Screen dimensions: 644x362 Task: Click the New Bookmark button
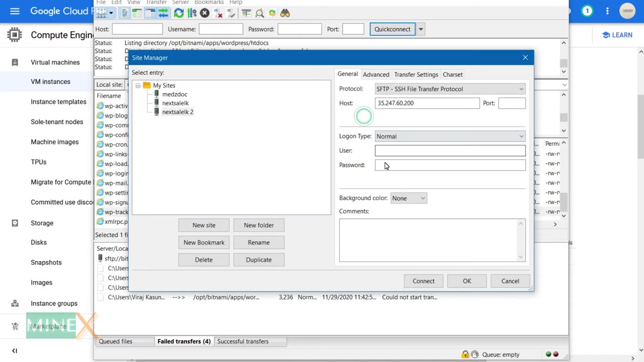pyautogui.click(x=204, y=242)
